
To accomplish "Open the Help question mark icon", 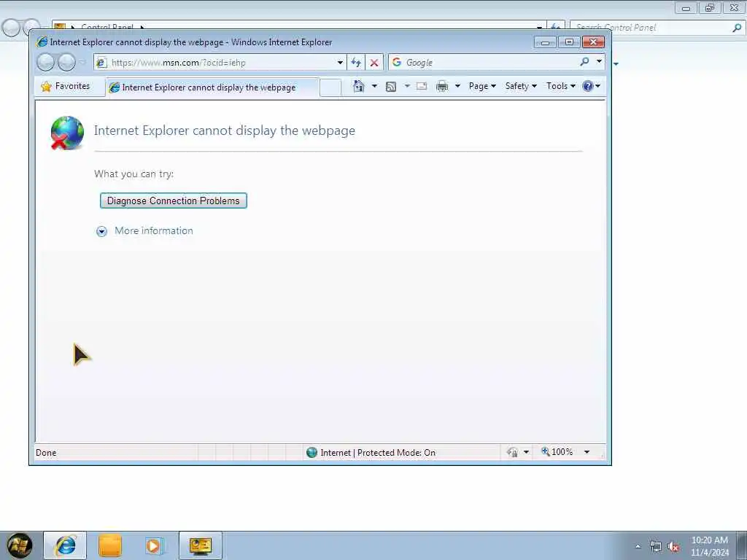I will click(588, 86).
